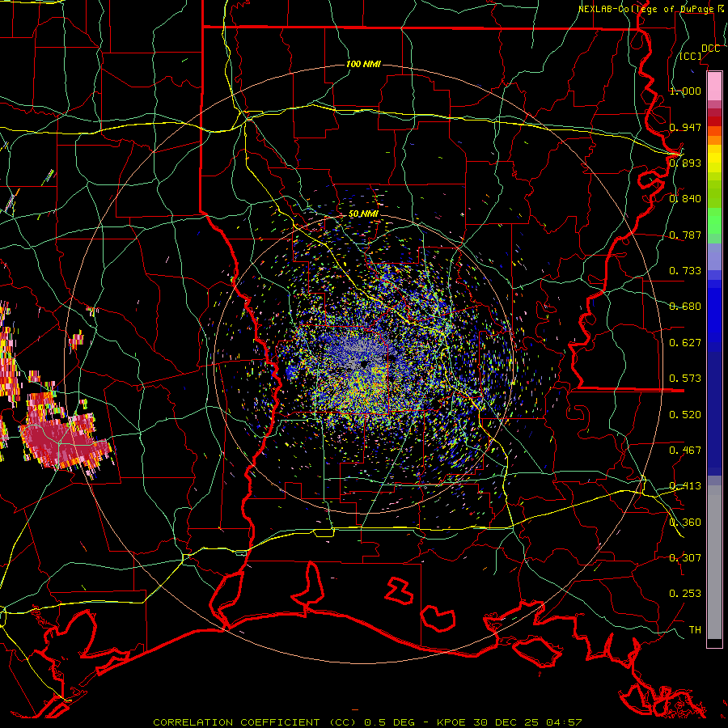Select the 0.627 color scale label

click(685, 343)
